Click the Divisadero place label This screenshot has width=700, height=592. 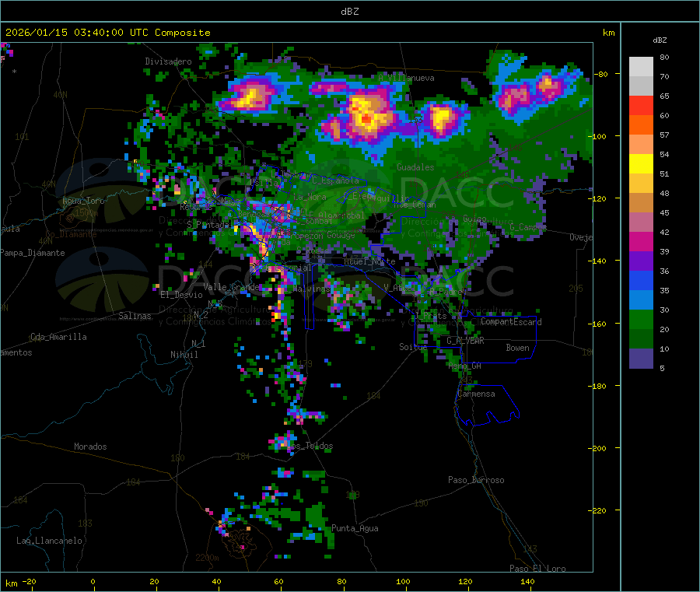click(168, 61)
